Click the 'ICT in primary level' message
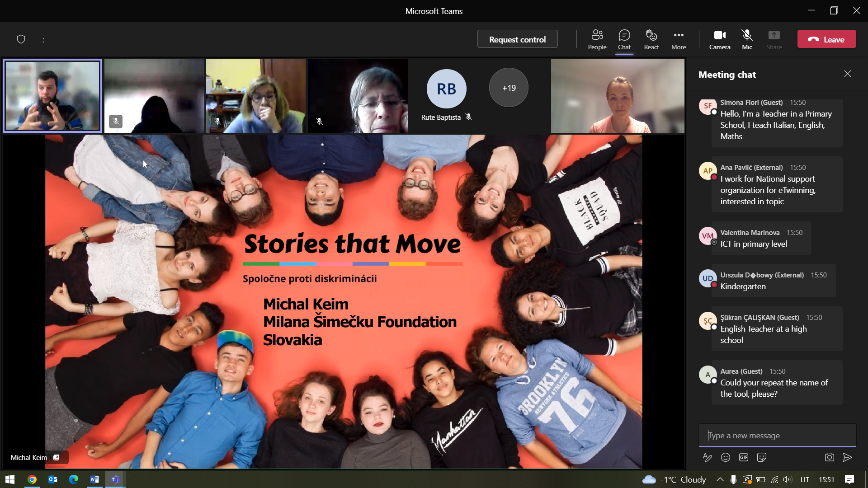The image size is (868, 488). click(754, 244)
